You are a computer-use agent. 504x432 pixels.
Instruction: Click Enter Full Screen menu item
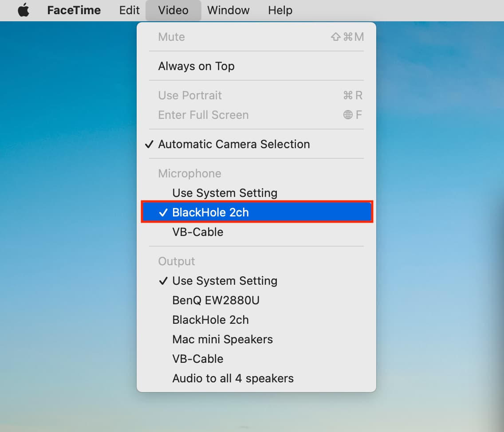pos(256,115)
